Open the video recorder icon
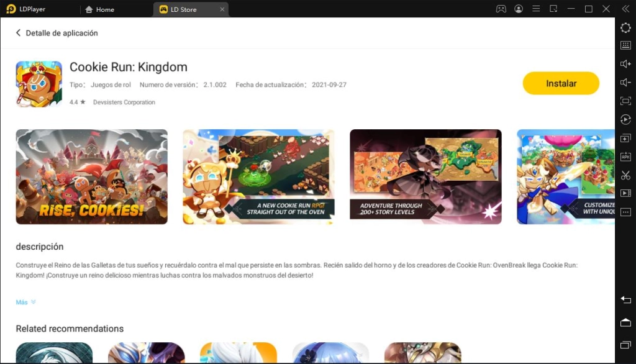The height and width of the screenshot is (364, 636). [625, 193]
